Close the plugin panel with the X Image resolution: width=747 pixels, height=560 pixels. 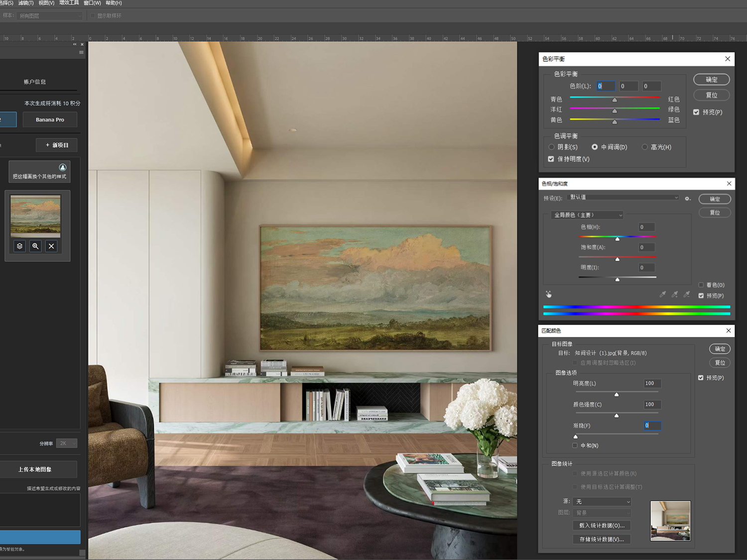[82, 44]
